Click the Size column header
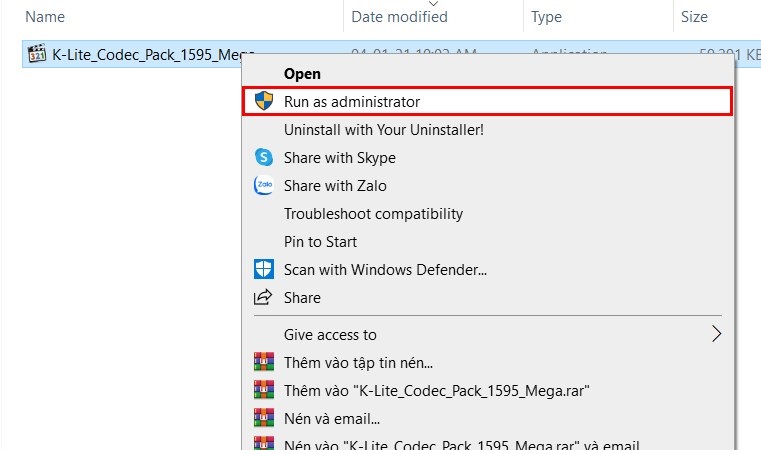 coord(694,17)
